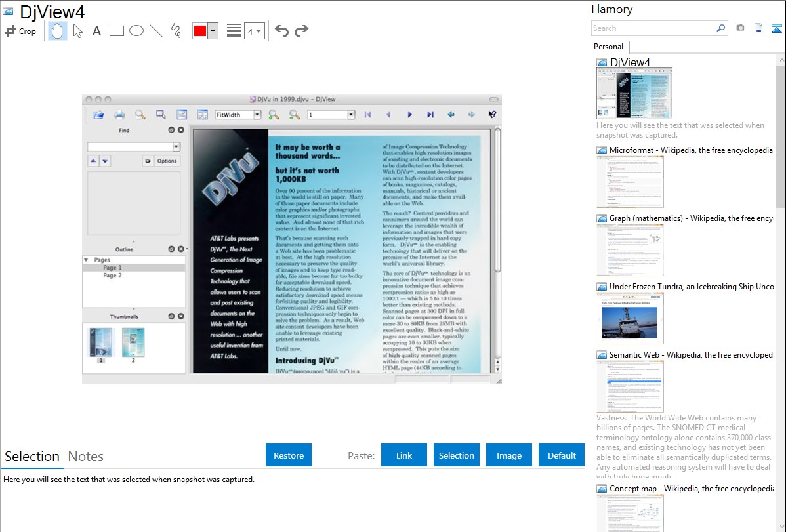
Task: Click the rectangle select icon in DjView toolbar
Action: (x=161, y=115)
